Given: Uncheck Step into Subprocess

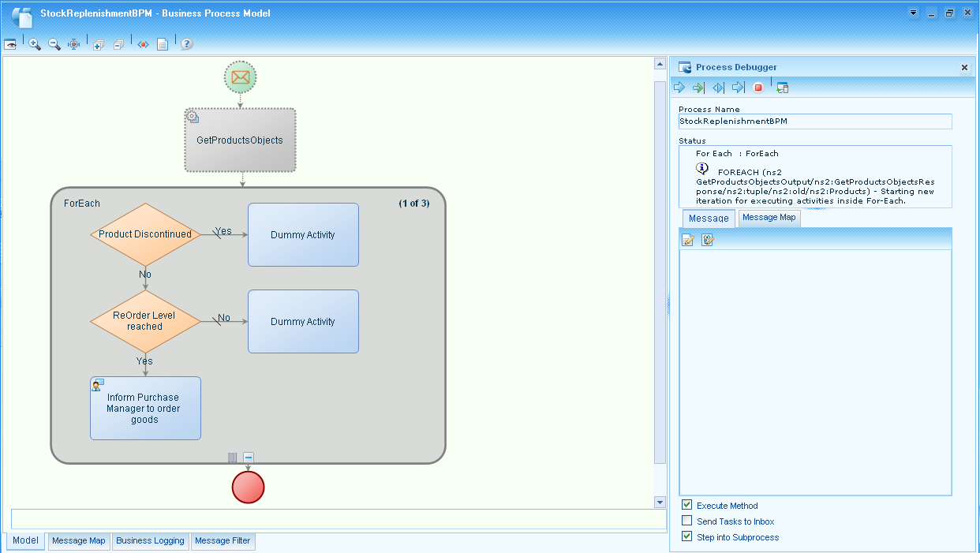Looking at the screenshot, I should click(x=686, y=536).
